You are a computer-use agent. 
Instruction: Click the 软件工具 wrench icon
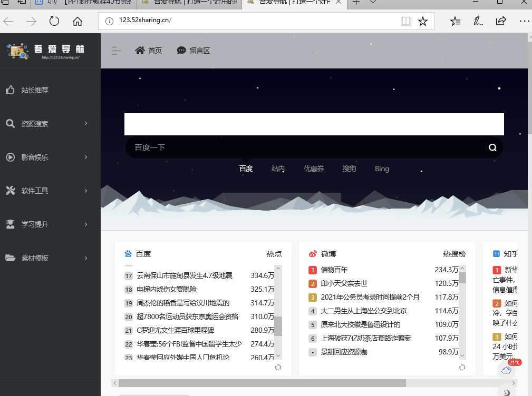(x=9, y=191)
